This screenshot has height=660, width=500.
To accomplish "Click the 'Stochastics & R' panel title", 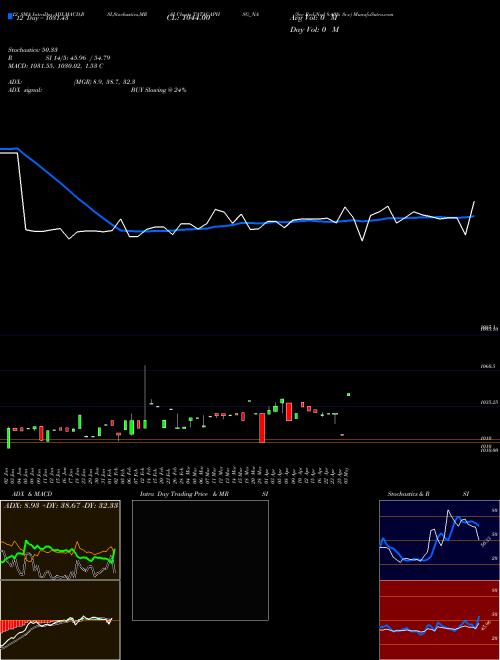I will [408, 494].
